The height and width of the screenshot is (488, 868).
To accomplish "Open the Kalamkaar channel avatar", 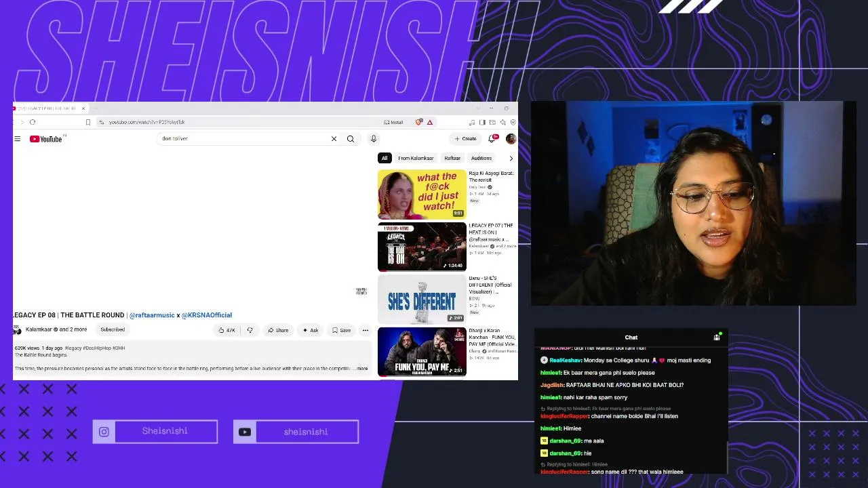I will tap(17, 330).
